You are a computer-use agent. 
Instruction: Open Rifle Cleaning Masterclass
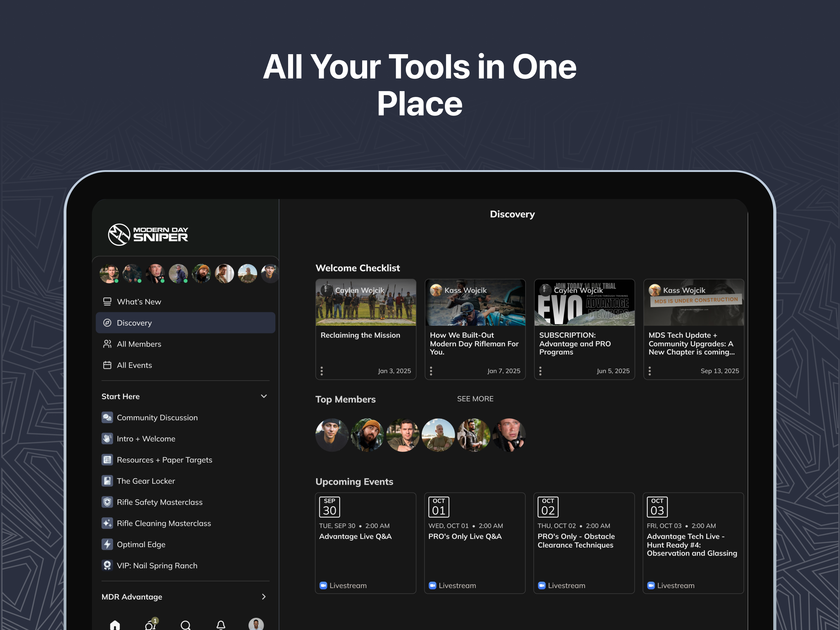(x=186, y=523)
